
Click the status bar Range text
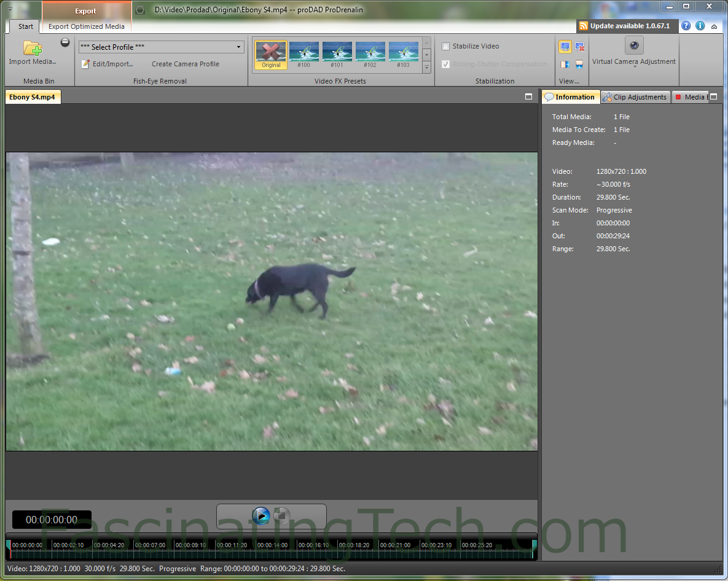pos(273,569)
